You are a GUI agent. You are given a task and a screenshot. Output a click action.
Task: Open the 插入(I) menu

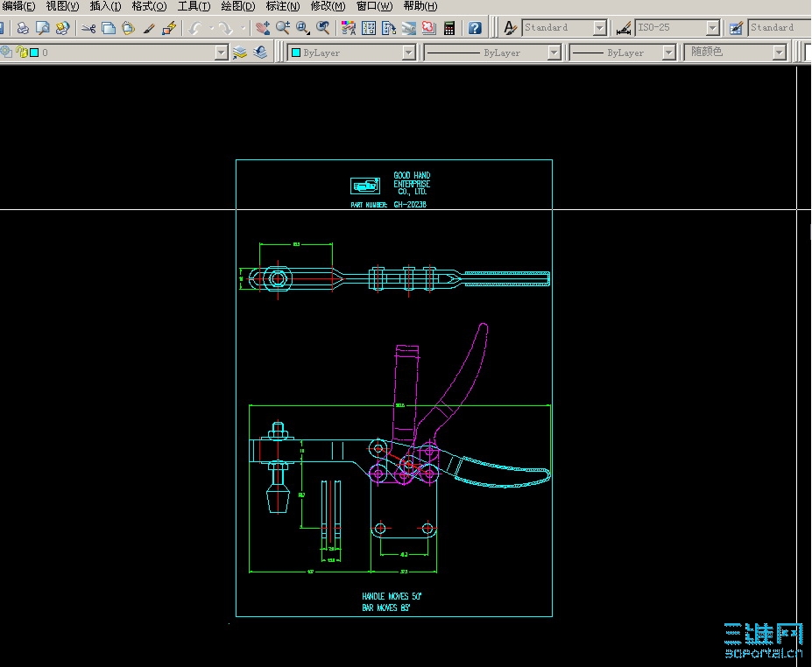click(106, 6)
